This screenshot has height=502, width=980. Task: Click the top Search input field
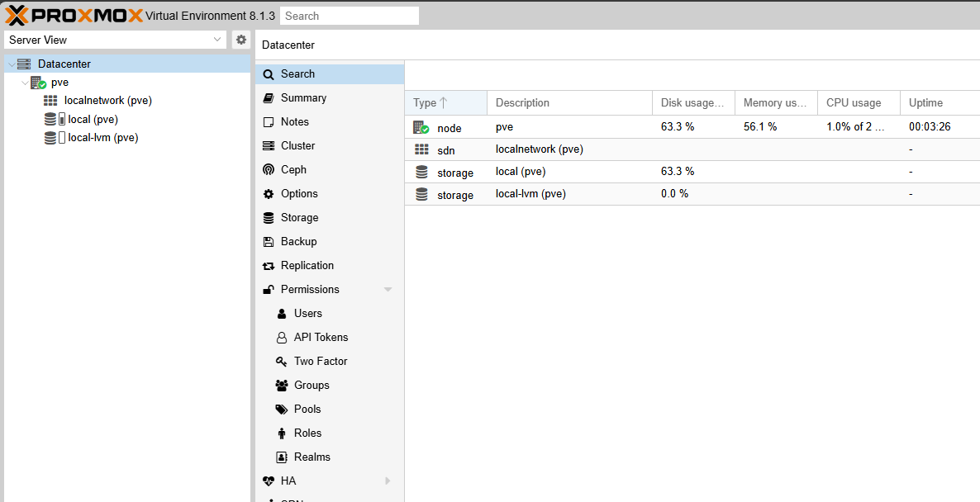pos(350,17)
